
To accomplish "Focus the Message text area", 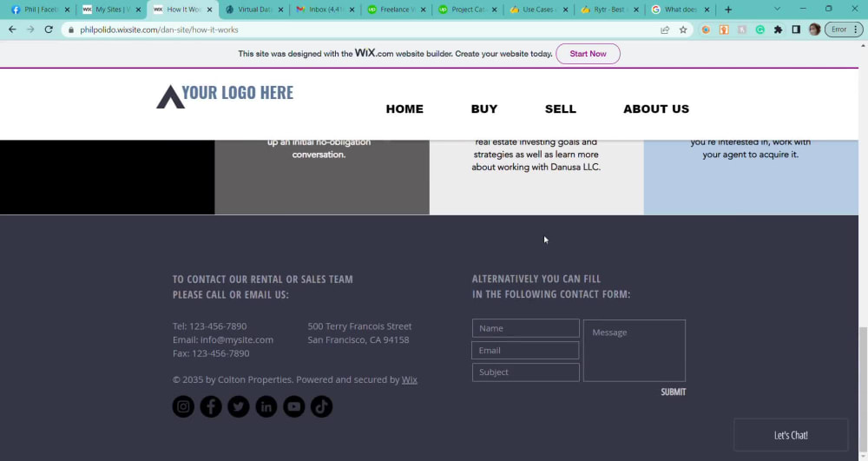I will tap(635, 351).
